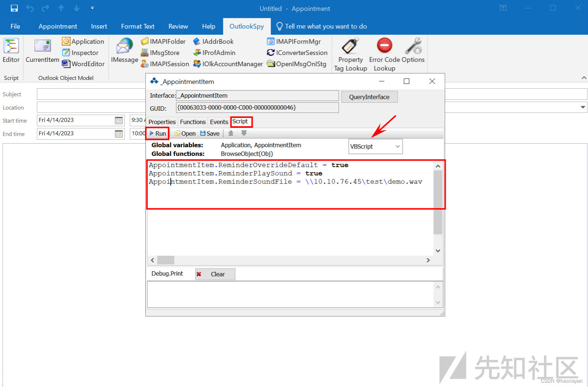
Task: Click Tell me what you want to do
Action: [322, 26]
